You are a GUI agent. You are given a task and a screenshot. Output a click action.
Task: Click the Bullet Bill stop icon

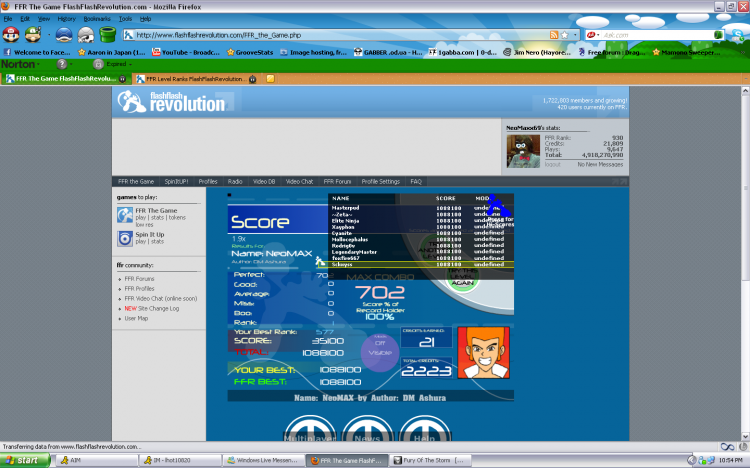tap(86, 34)
